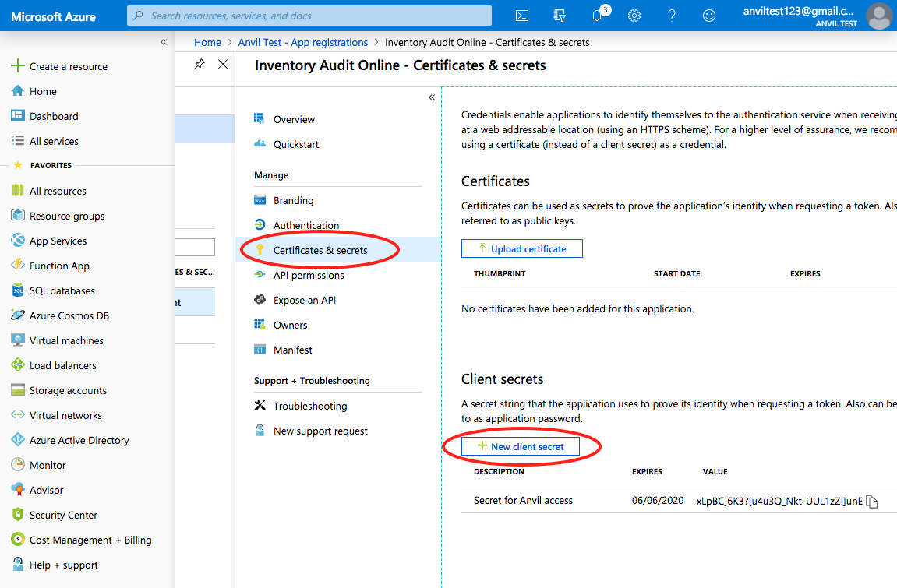Viewport: 897px width, 588px height.
Task: Collapse the app resource menu
Action: 431,97
